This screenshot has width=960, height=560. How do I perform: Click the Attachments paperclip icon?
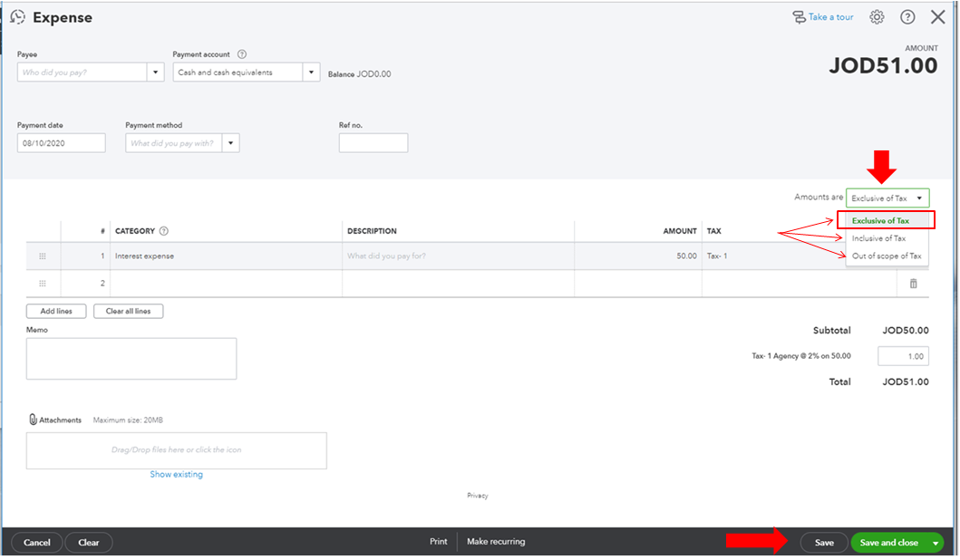pos(33,420)
